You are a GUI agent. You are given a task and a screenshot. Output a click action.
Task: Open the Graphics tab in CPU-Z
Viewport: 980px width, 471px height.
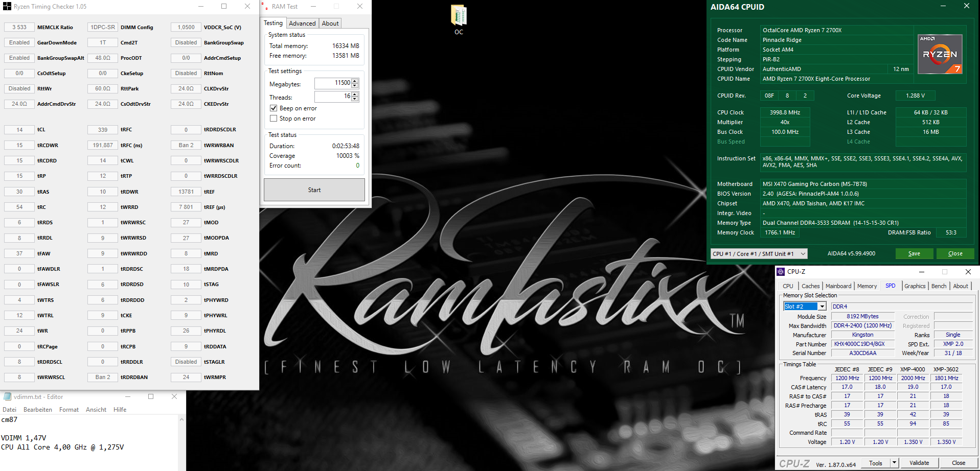coord(915,286)
